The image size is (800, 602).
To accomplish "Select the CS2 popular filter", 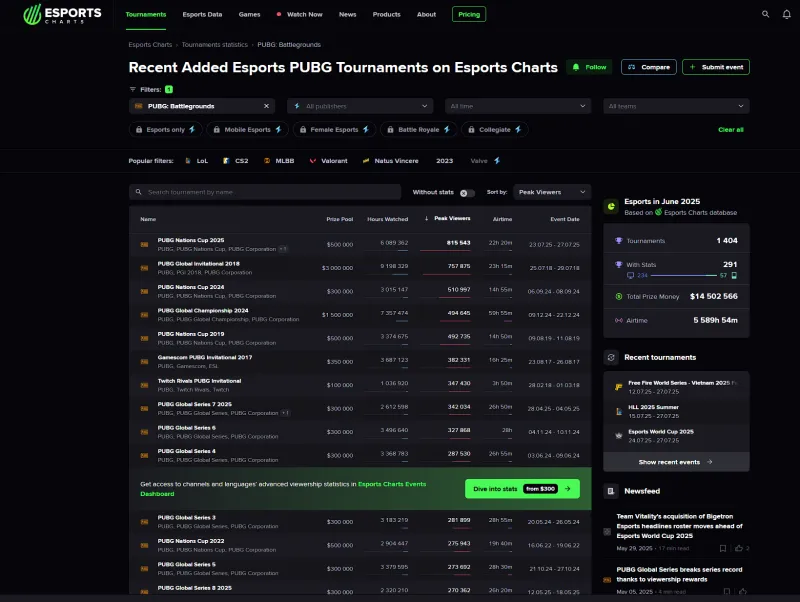I will [236, 161].
